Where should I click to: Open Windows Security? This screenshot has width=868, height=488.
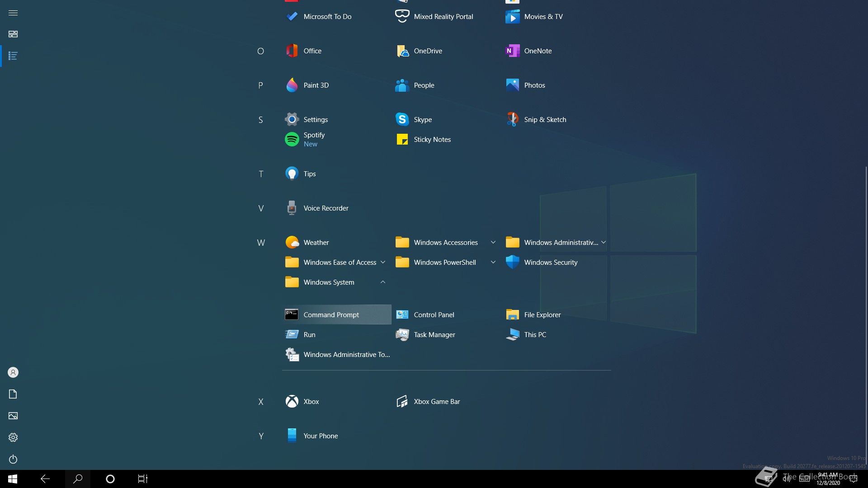coord(557,263)
